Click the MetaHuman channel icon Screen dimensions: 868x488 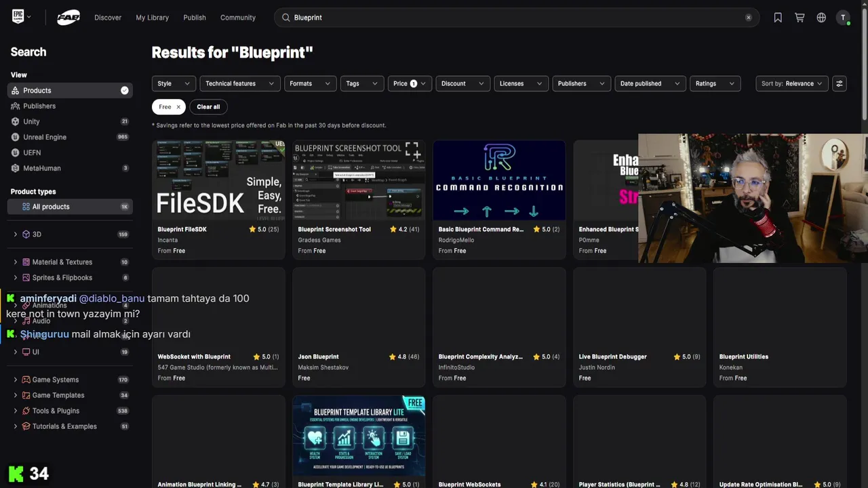tap(16, 168)
